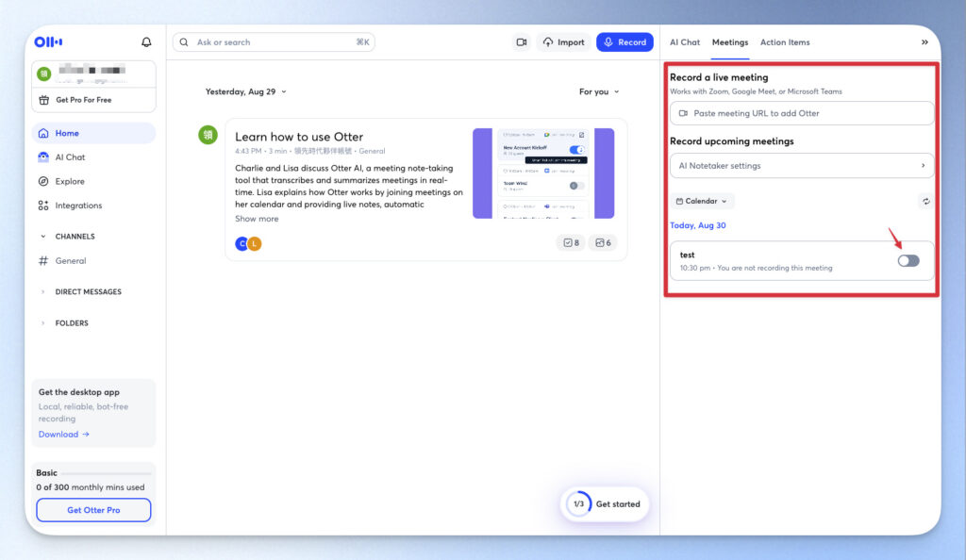Click the Get started button
The image size is (966, 560).
(605, 504)
